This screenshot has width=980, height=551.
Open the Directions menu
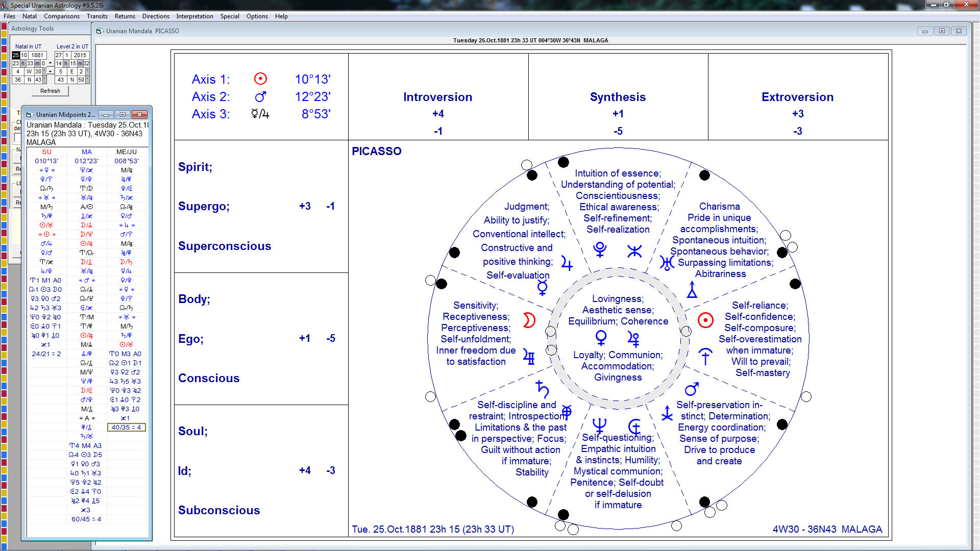tap(156, 16)
